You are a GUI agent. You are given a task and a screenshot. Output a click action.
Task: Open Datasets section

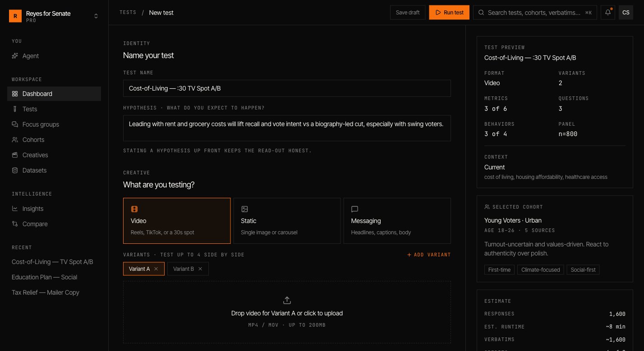[x=54, y=170]
